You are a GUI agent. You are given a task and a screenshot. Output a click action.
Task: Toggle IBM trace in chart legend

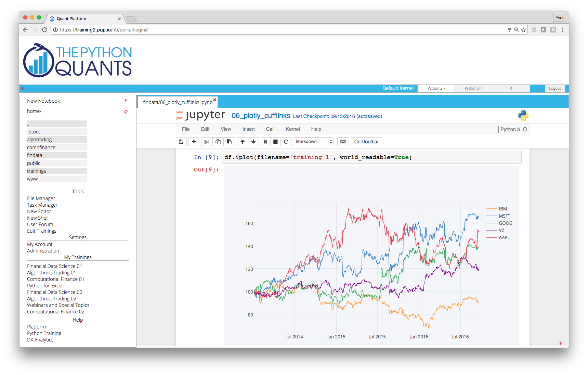(497, 209)
